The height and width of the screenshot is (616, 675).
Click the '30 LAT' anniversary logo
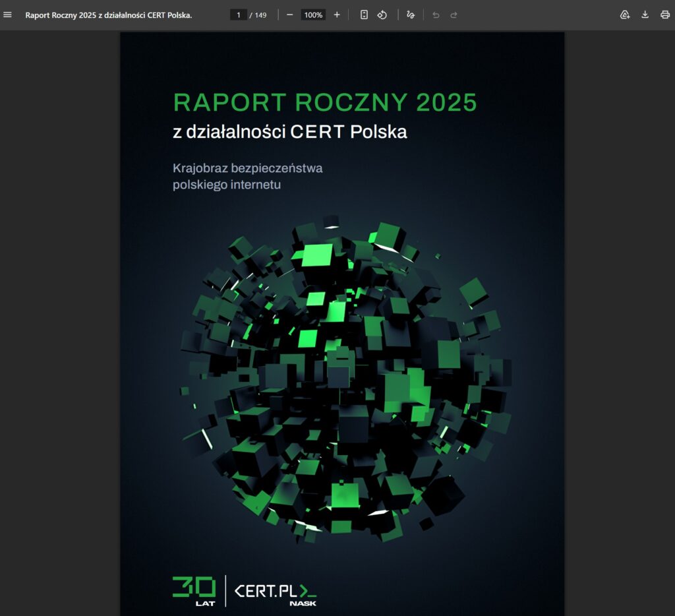194,591
